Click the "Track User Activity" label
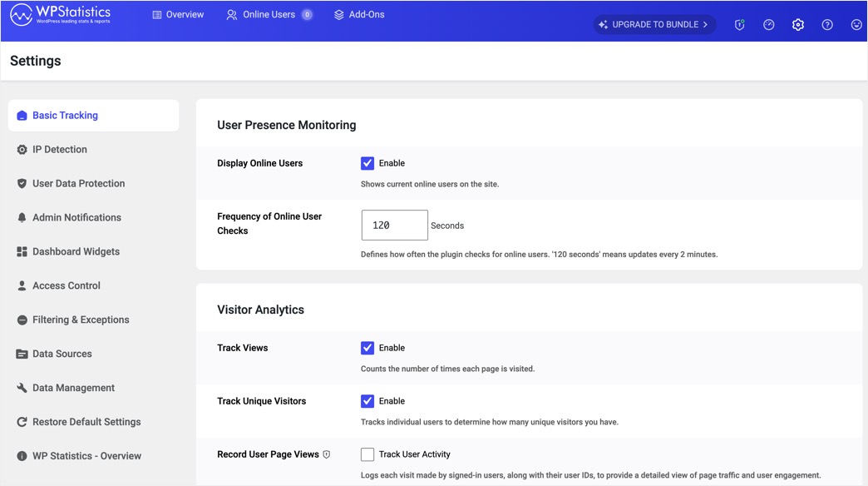Screen dimensions: 868x486 tap(414, 454)
